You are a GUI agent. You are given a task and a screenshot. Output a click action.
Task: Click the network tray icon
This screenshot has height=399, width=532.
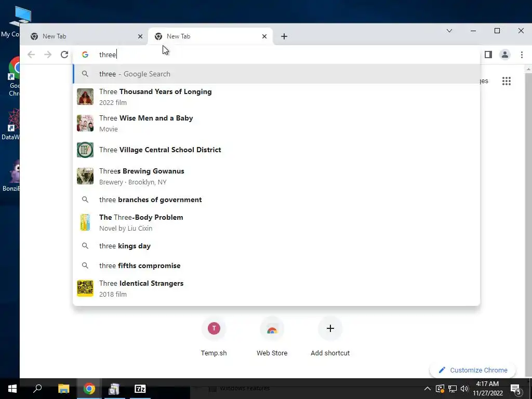click(453, 389)
